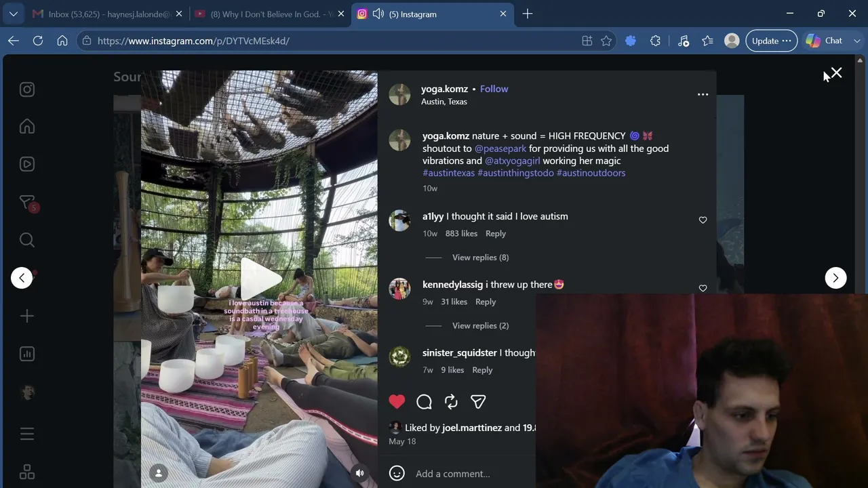This screenshot has width=868, height=488.
Task: Show tagged people on the video
Action: pyautogui.click(x=159, y=472)
